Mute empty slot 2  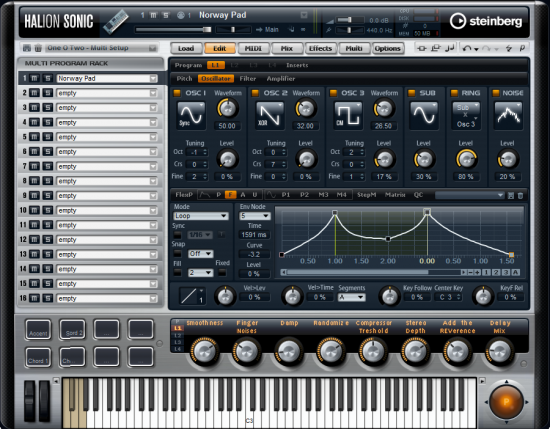(x=34, y=93)
